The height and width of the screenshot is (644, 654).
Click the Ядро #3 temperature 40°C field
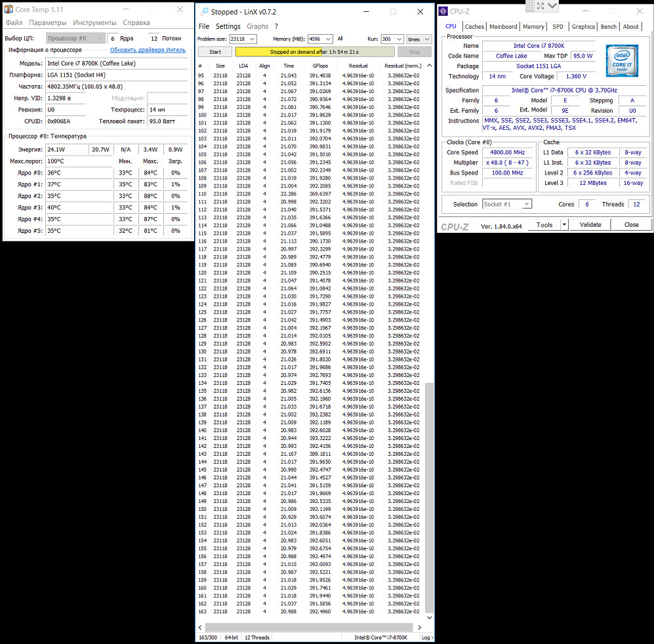click(79, 207)
